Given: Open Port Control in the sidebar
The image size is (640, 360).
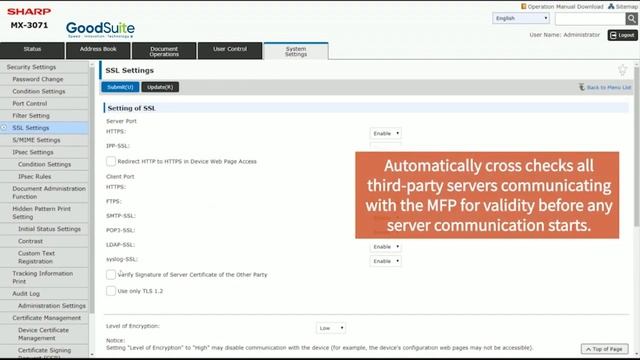Looking at the screenshot, I should [44, 104].
